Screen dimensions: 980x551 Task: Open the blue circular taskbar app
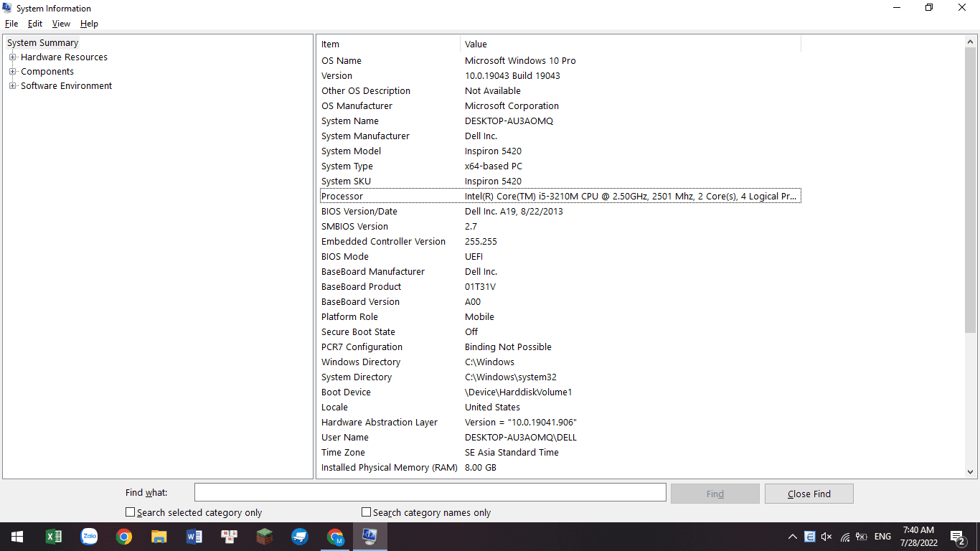300,537
